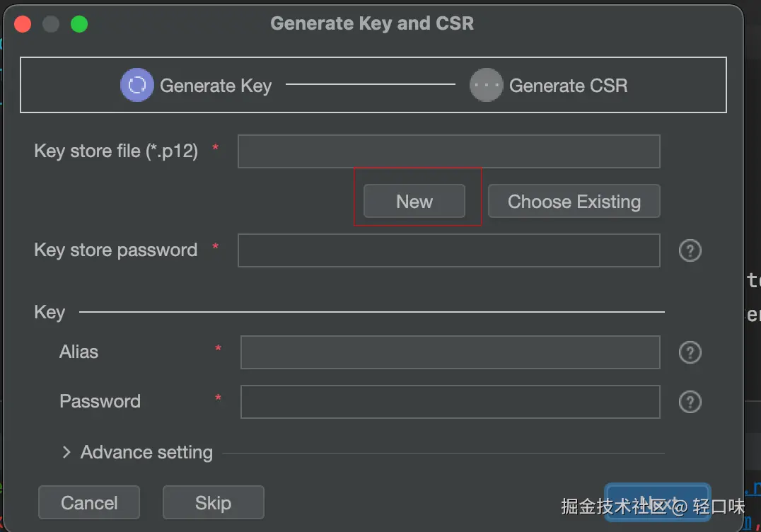
Task: Skip the key generation step
Action: (213, 502)
